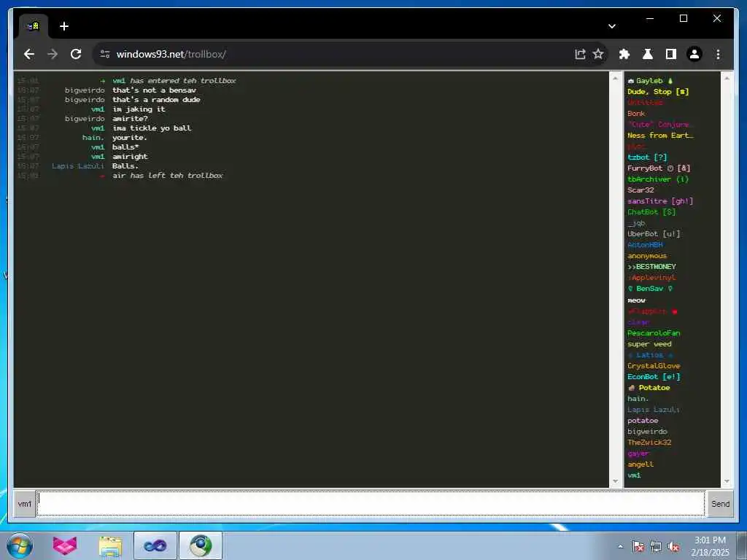Open the Windows Start menu

click(x=20, y=545)
